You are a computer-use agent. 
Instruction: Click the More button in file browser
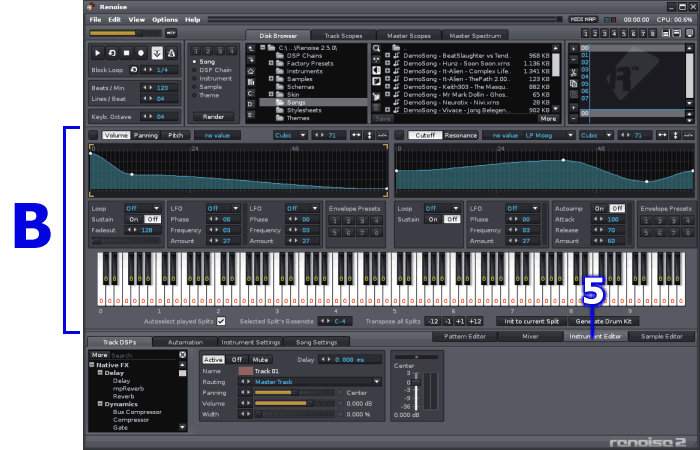548,119
